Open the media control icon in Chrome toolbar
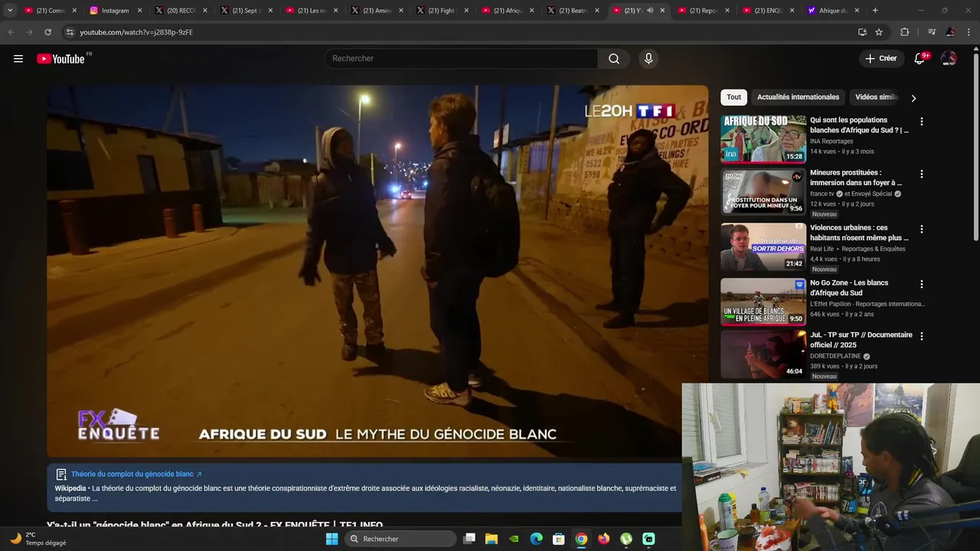This screenshot has width=980, height=551. pyautogui.click(x=932, y=32)
